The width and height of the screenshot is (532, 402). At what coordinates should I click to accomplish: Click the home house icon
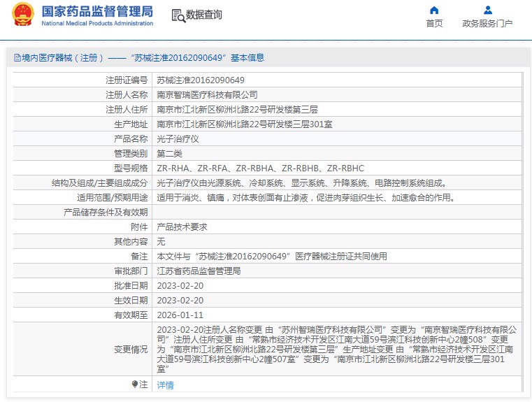[434, 10]
